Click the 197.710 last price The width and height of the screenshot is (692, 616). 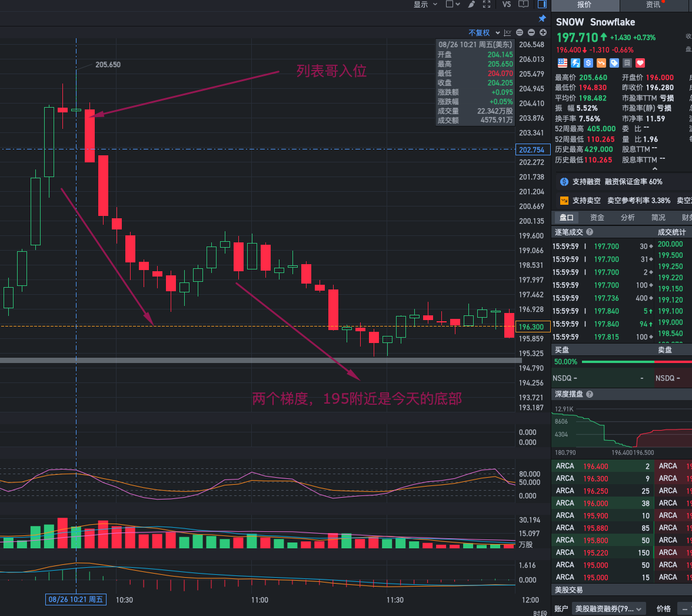click(577, 38)
